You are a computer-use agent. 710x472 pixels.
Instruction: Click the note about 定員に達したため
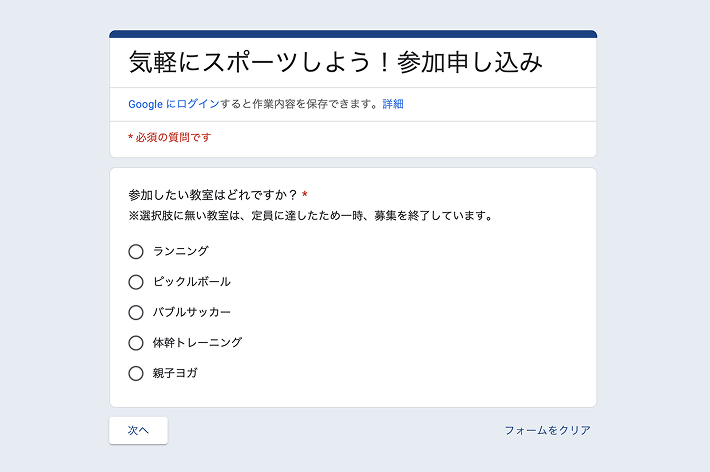pyautogui.click(x=310, y=215)
